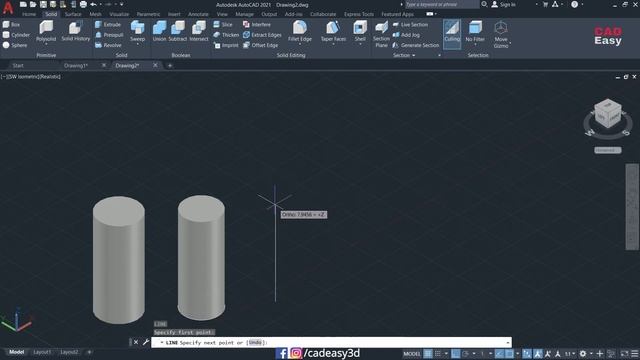Activate the Taper Faces tool
Screen dimensions: 640x360
(x=333, y=31)
